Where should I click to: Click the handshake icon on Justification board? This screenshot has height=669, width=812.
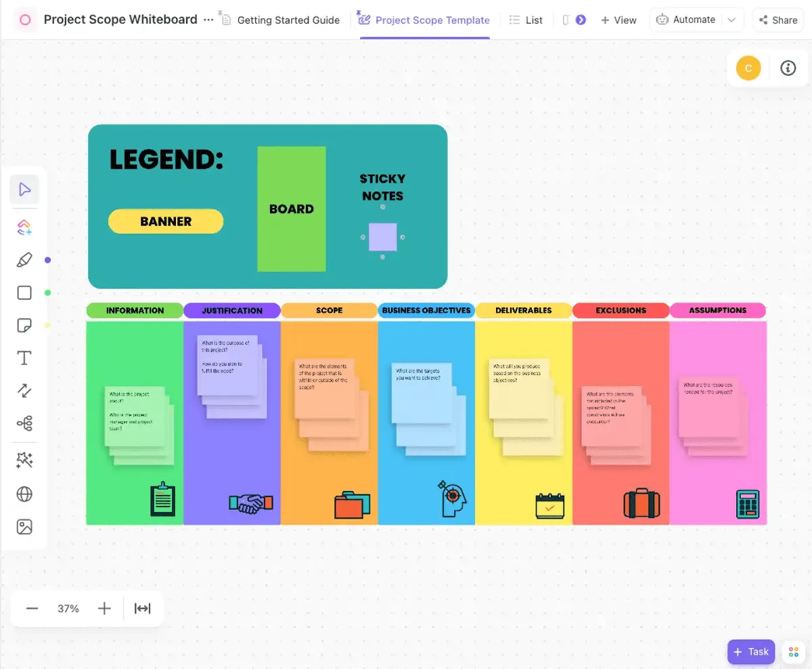click(x=251, y=502)
